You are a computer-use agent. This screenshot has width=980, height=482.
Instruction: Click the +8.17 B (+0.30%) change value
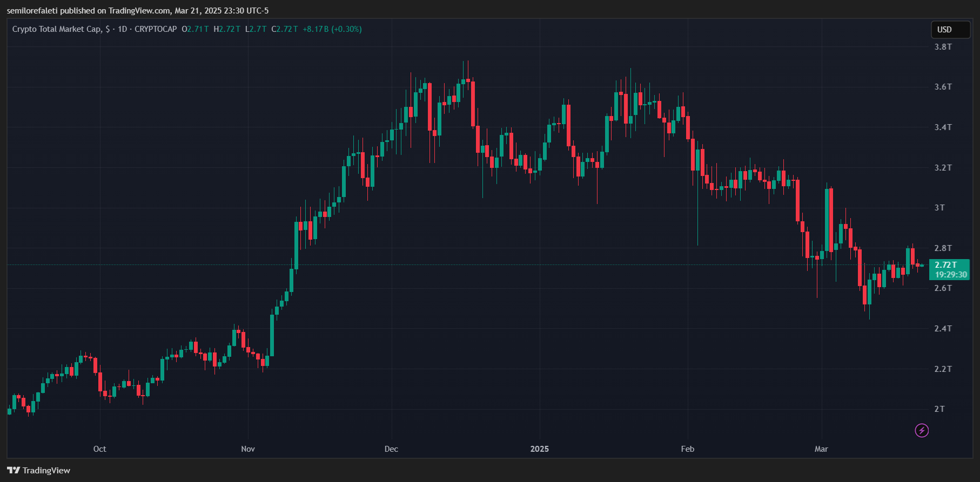(x=332, y=29)
